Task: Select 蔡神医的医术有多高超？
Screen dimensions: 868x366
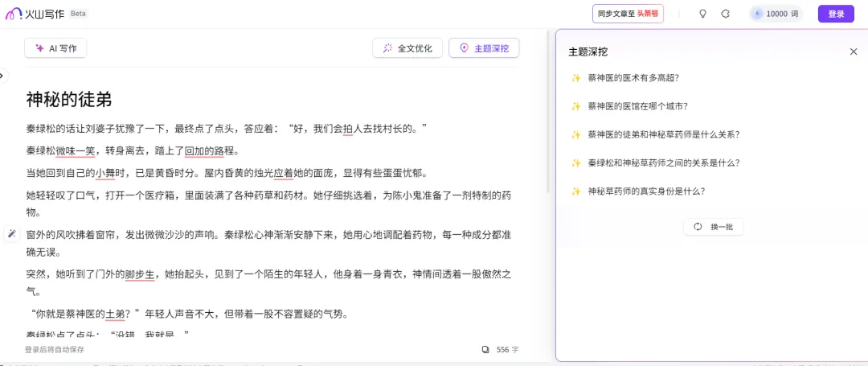Action: click(x=633, y=78)
